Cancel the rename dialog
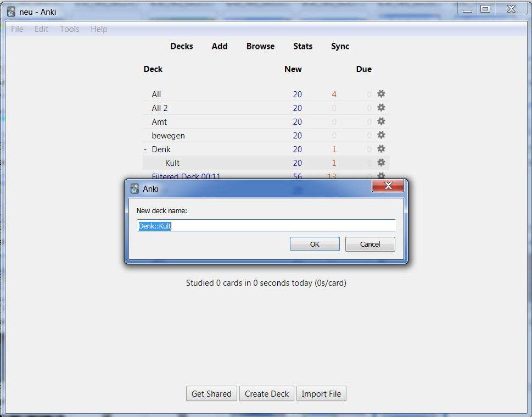 click(370, 244)
